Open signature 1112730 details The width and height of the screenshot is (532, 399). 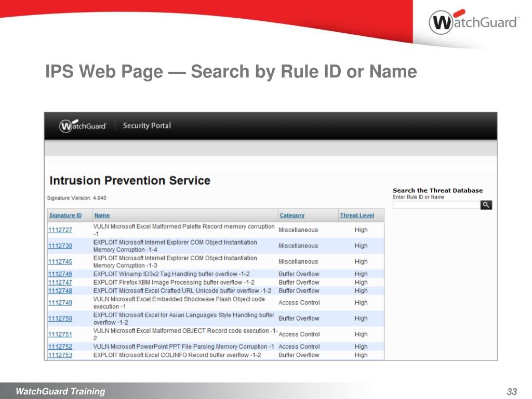60,246
